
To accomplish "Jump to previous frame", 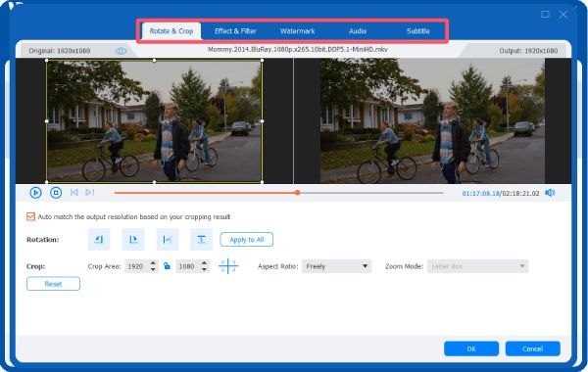I will point(74,192).
